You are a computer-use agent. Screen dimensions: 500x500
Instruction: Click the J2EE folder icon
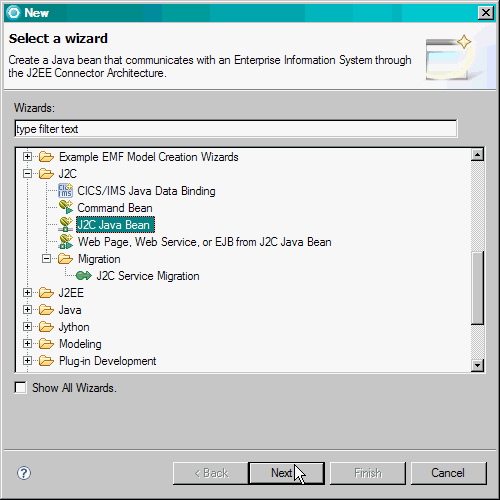pos(46,293)
